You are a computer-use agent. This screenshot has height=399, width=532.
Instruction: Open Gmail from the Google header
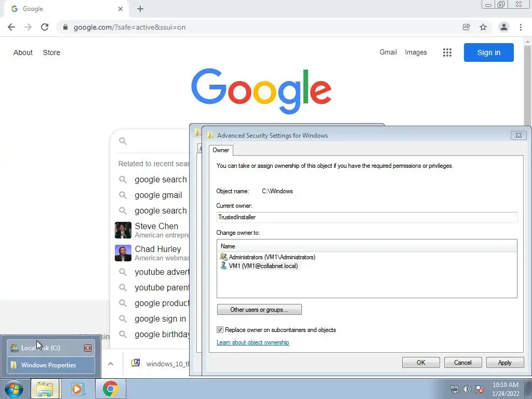(x=388, y=52)
